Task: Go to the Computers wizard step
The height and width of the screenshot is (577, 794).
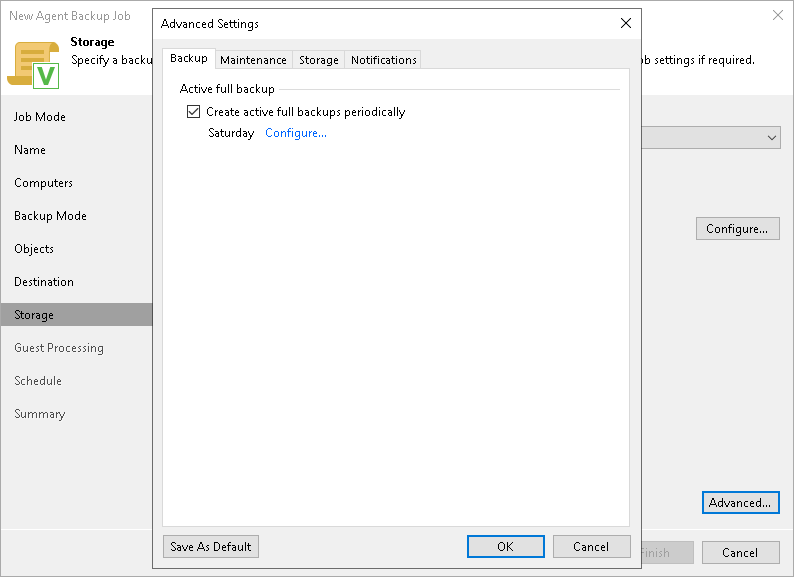Action: [44, 183]
